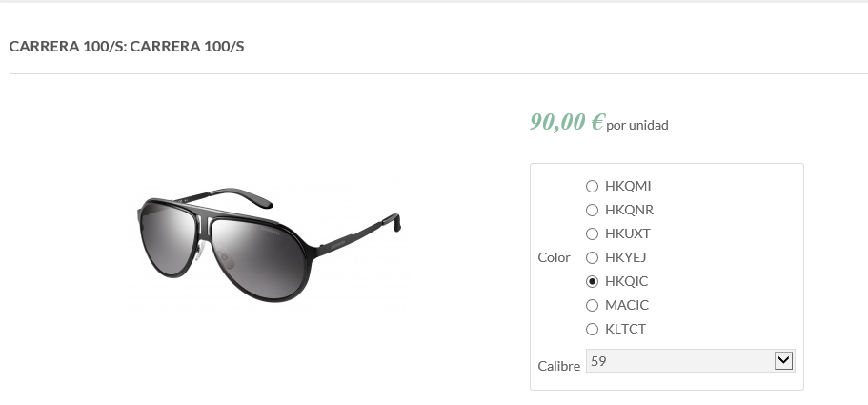Image resolution: width=868 pixels, height=405 pixels.
Task: Click the 'por unidad' text
Action: (x=637, y=125)
